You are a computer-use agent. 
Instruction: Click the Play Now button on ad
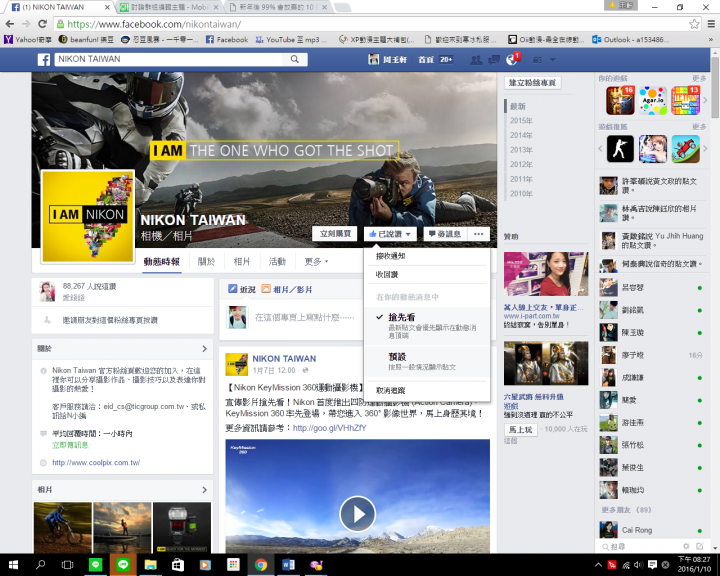click(x=520, y=429)
